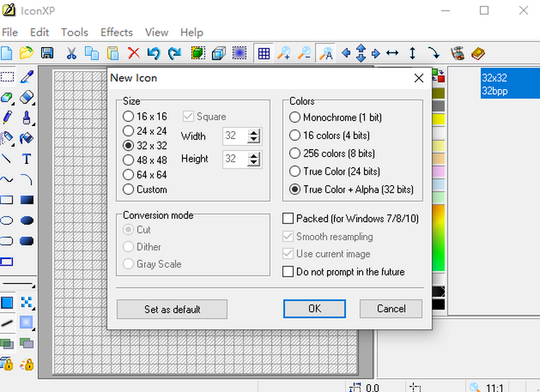Open the Tools menu
This screenshot has width=540, height=392.
click(74, 32)
